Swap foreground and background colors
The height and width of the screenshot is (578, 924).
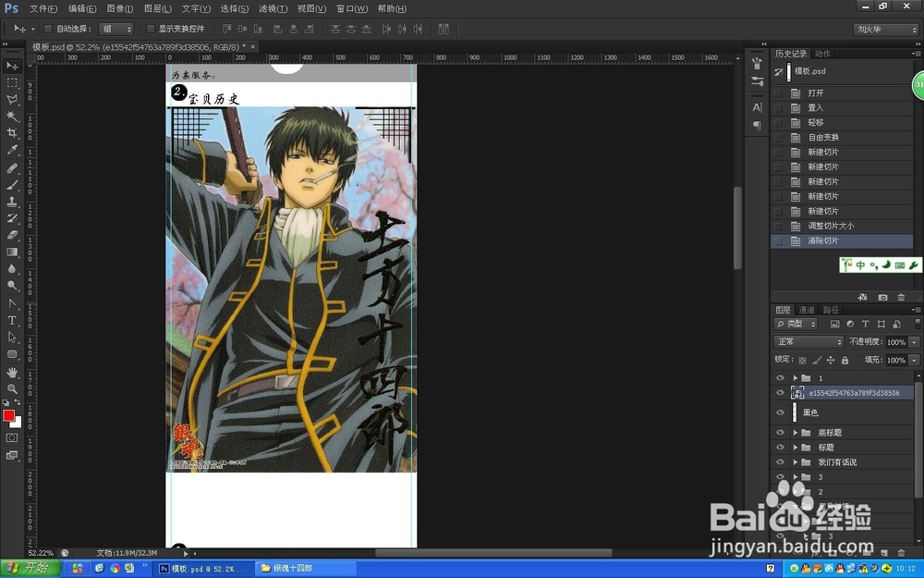tap(17, 402)
